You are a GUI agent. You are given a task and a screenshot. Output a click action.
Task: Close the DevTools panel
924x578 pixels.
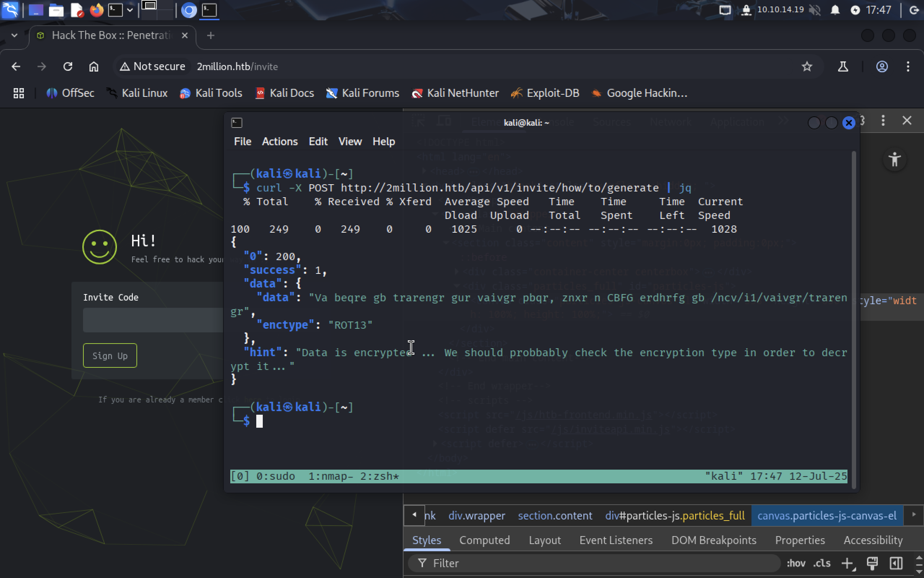tap(907, 120)
